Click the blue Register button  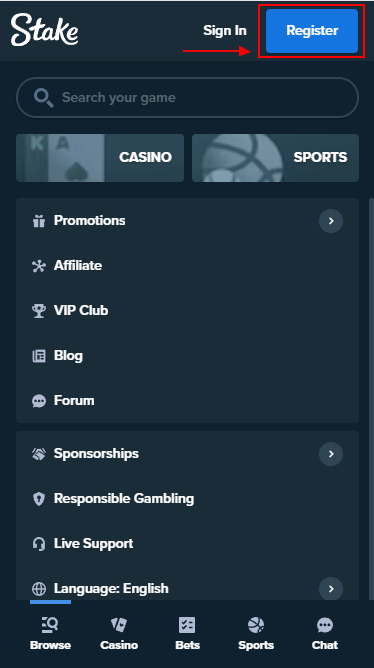click(312, 31)
